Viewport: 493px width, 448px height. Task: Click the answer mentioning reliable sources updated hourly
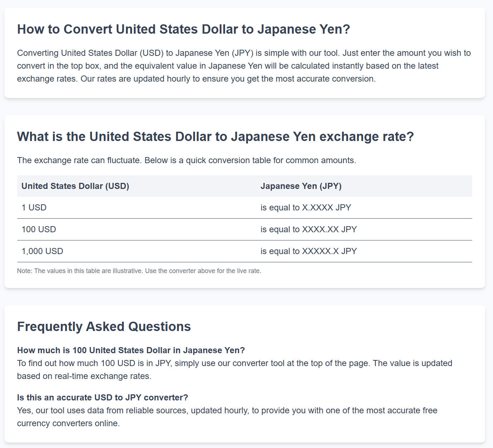227,417
